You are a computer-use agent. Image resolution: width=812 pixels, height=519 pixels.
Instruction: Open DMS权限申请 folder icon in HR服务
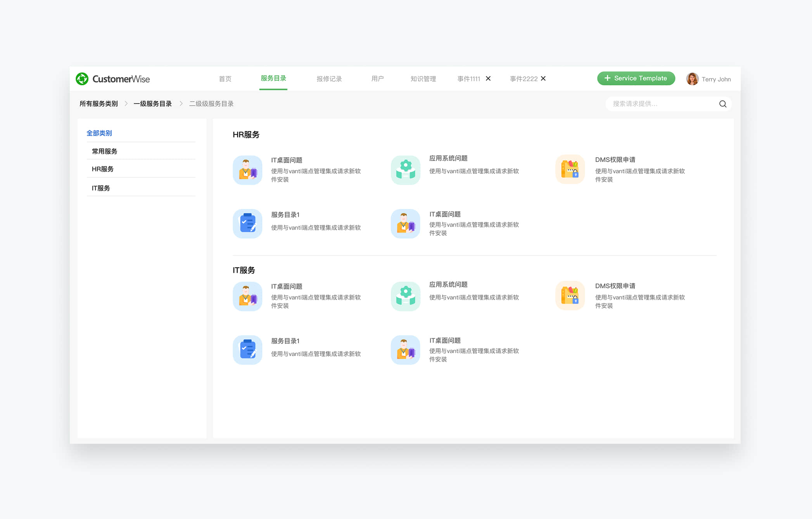pos(570,170)
